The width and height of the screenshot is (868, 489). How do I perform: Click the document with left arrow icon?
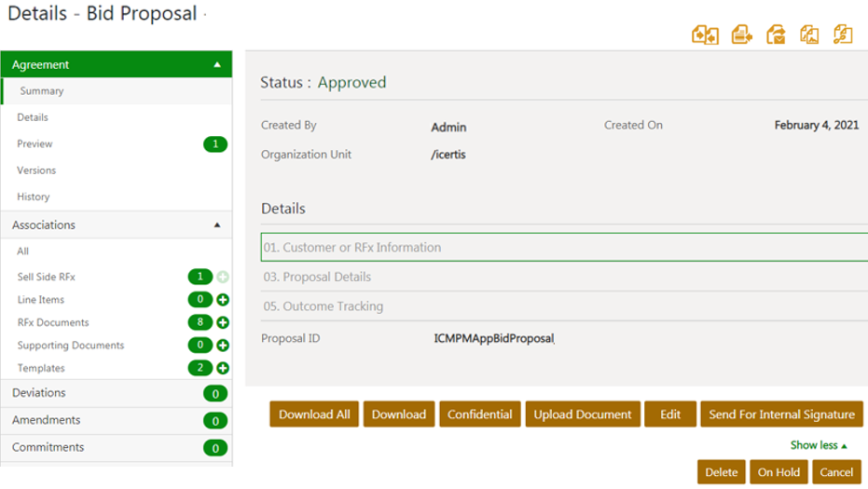(x=742, y=35)
